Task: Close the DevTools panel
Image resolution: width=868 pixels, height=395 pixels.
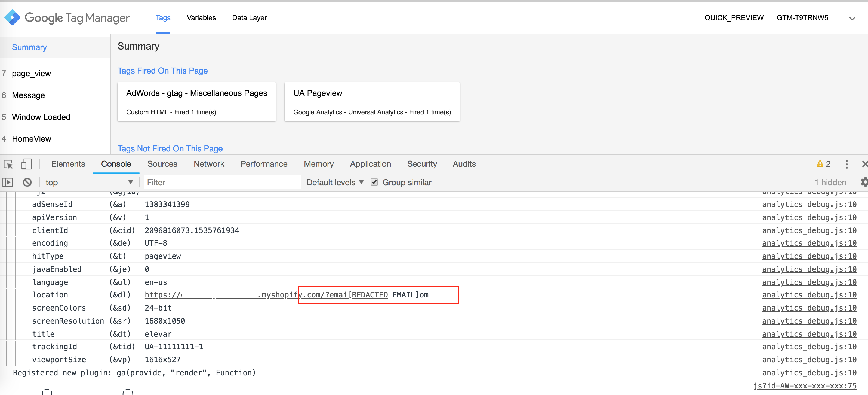Action: point(865,164)
